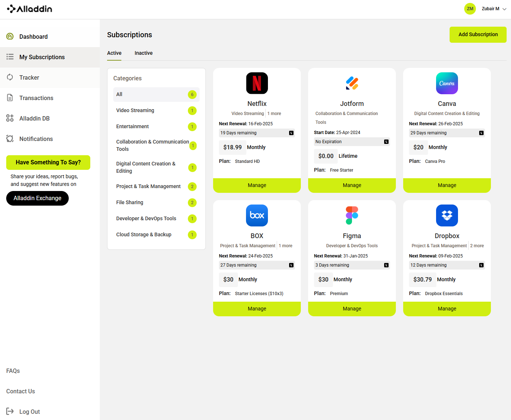
Task: Manage the Jotform subscription
Action: pyautogui.click(x=352, y=186)
